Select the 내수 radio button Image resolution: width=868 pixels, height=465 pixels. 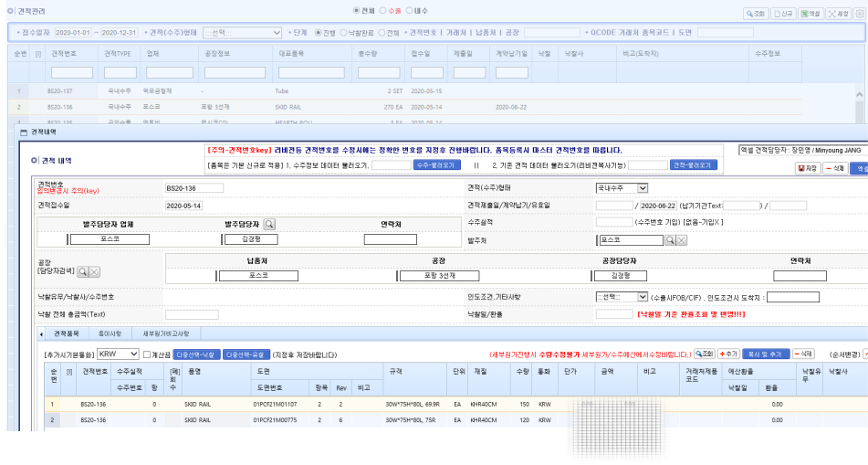coord(409,11)
